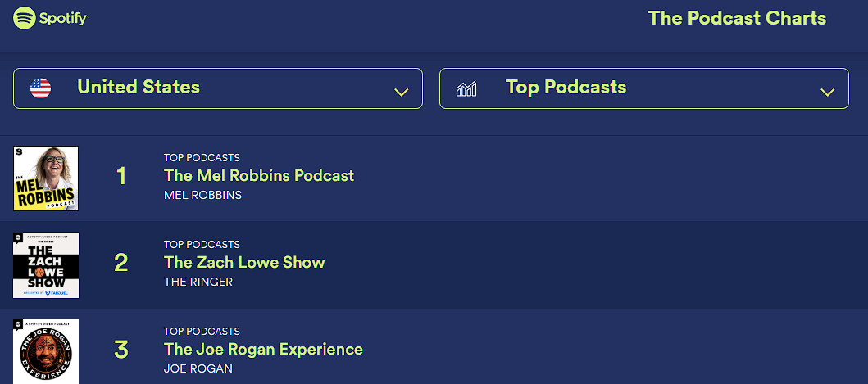Expand the country selector chevron
The image size is (868, 384).
pyautogui.click(x=402, y=93)
